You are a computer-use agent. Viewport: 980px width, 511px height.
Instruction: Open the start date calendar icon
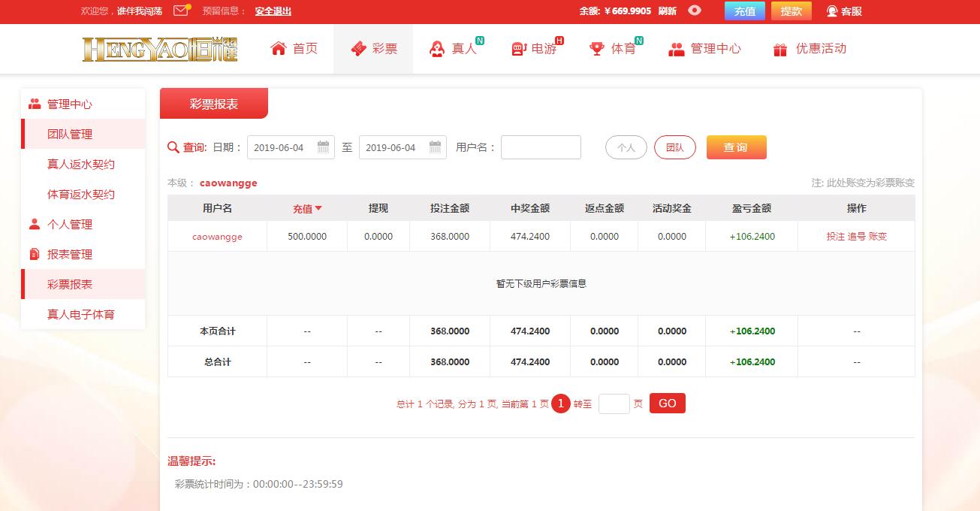[x=324, y=147]
